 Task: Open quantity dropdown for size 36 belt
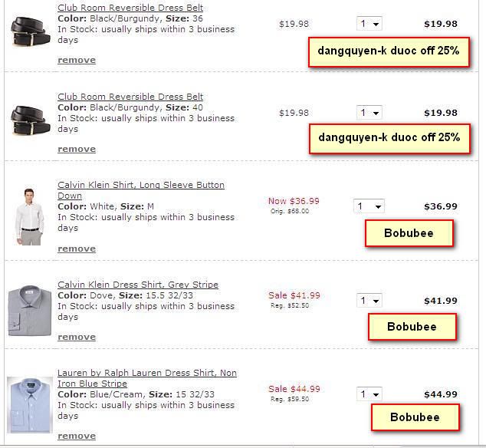[369, 24]
